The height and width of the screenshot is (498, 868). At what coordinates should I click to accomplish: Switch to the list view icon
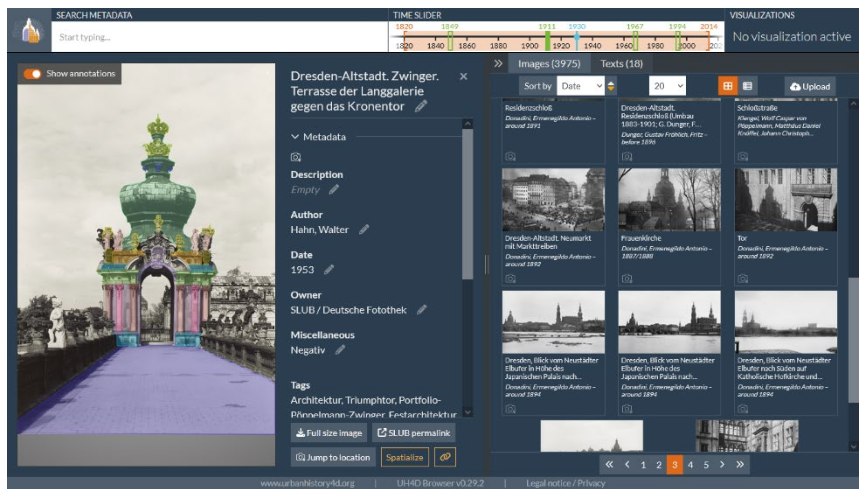click(x=747, y=86)
